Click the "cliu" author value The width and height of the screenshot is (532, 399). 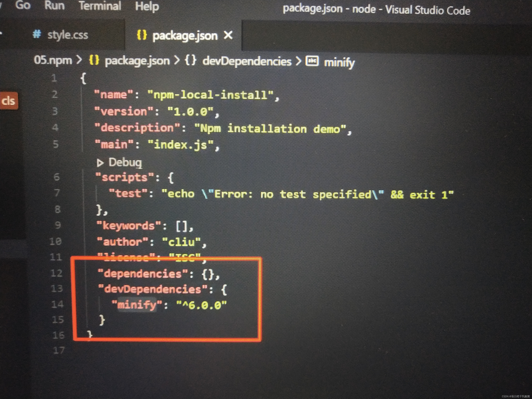tap(181, 242)
